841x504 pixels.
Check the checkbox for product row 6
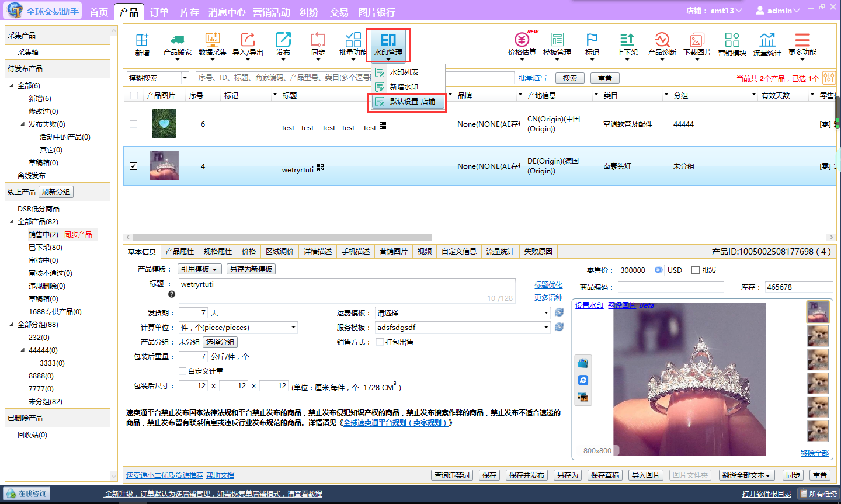tap(134, 124)
